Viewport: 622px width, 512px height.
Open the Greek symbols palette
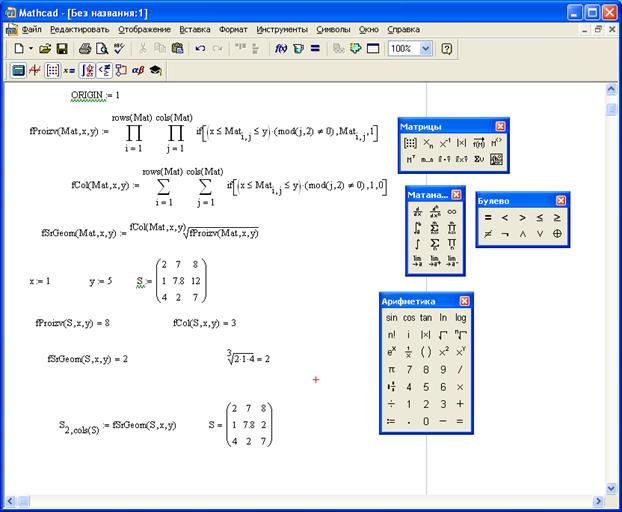tap(138, 71)
